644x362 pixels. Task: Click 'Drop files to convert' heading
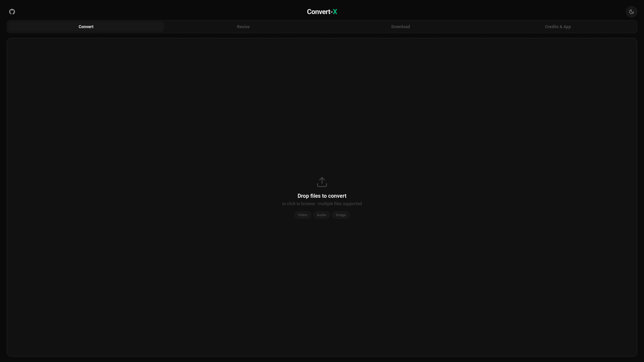[322, 196]
